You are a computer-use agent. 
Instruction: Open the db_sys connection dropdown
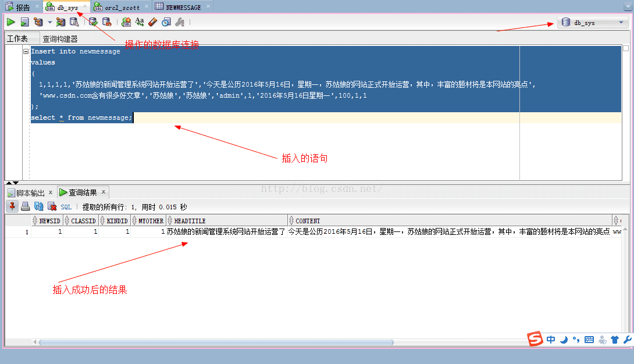click(x=593, y=23)
